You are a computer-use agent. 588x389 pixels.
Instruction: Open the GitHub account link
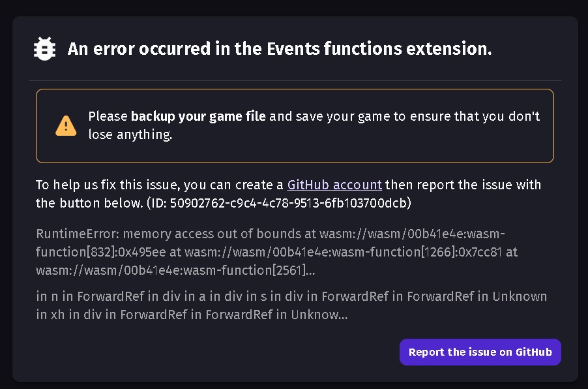coord(334,185)
